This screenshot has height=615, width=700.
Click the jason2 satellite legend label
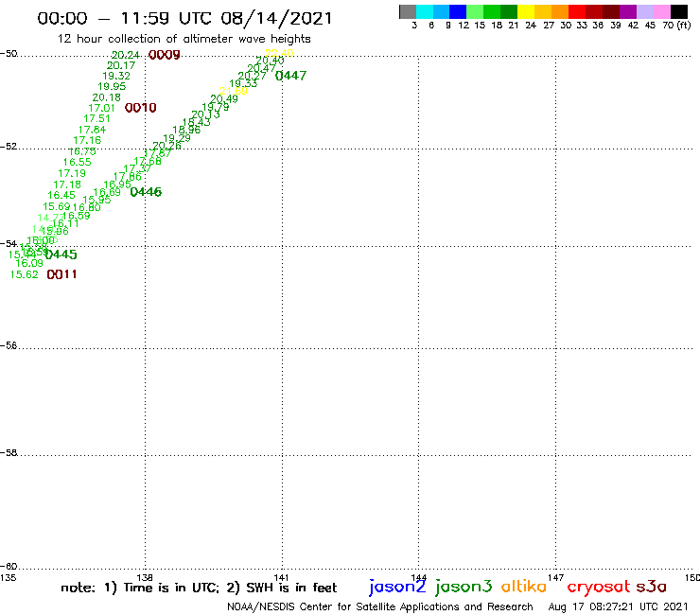coord(397,587)
